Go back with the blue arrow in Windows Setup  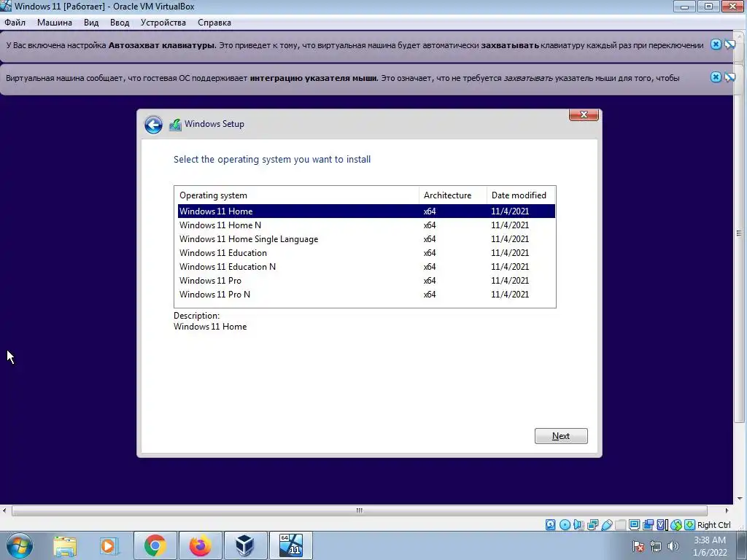click(x=153, y=125)
